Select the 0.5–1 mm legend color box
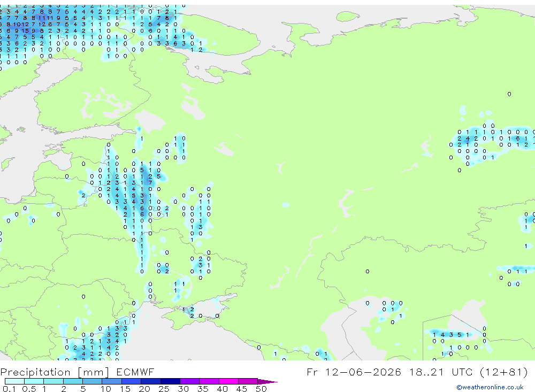The height and width of the screenshot is (392, 535). coord(34,381)
